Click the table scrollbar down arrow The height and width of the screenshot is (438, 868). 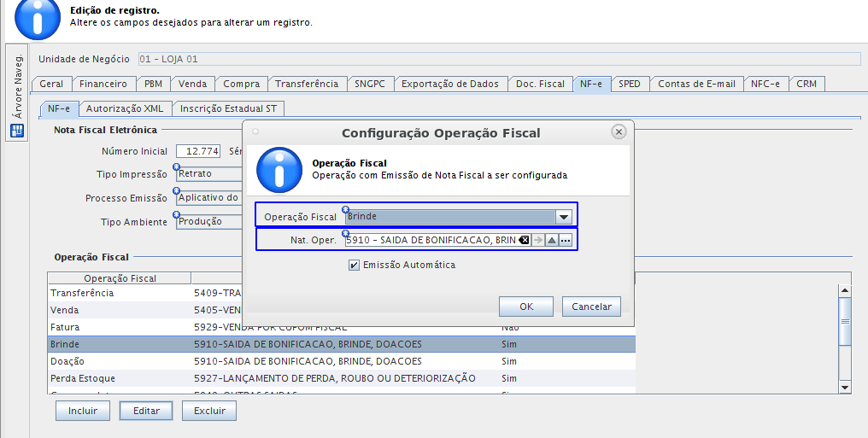(x=845, y=388)
